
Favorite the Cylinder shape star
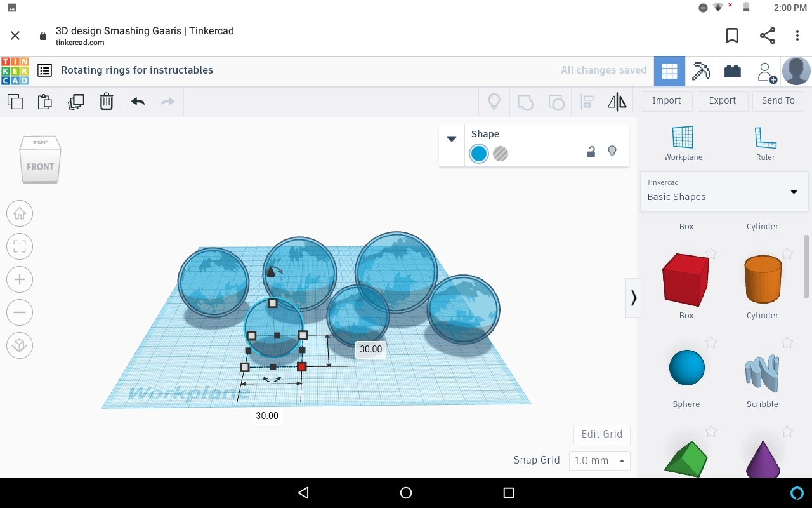tap(787, 254)
